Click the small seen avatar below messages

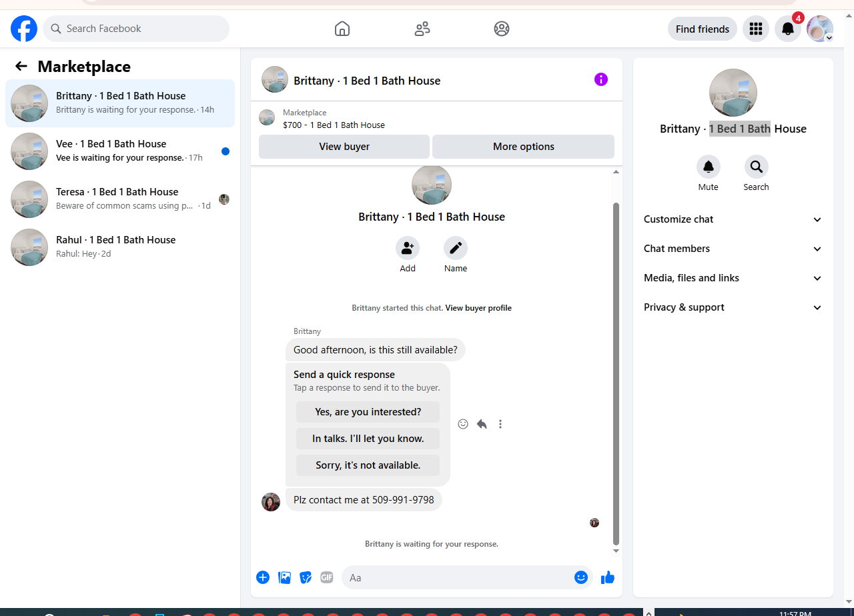(594, 523)
